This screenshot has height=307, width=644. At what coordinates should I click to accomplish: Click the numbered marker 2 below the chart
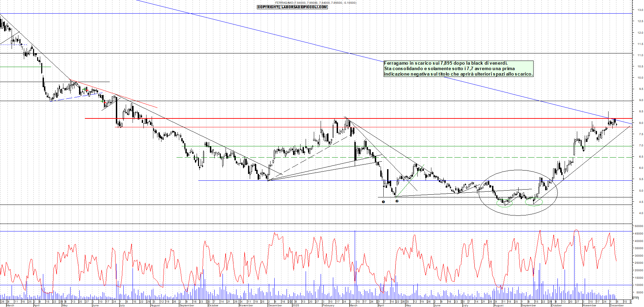[x=397, y=201]
